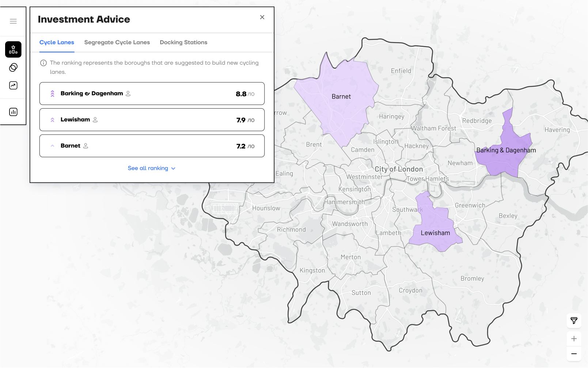Click location pin next to Barking & Dagenham
588x368 pixels.
[x=128, y=94]
